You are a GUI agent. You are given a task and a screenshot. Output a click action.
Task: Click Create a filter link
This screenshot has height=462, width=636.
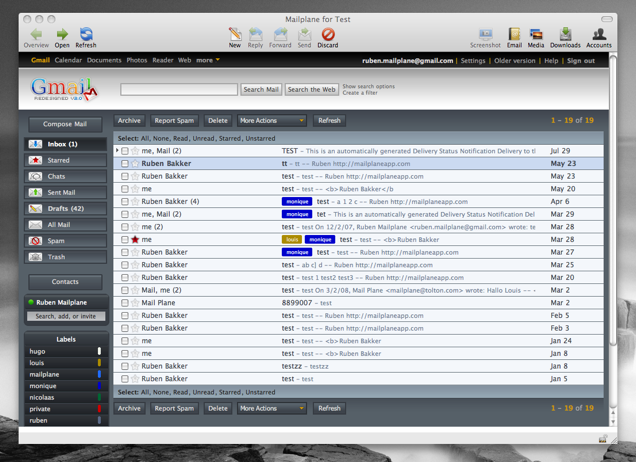point(360,93)
